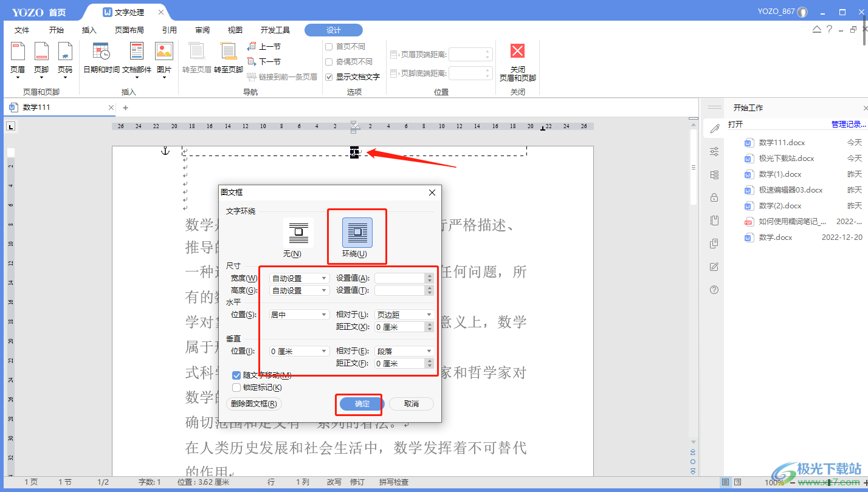
Task: Open the 页眉 header dropdown in ribbon
Action: point(18,61)
